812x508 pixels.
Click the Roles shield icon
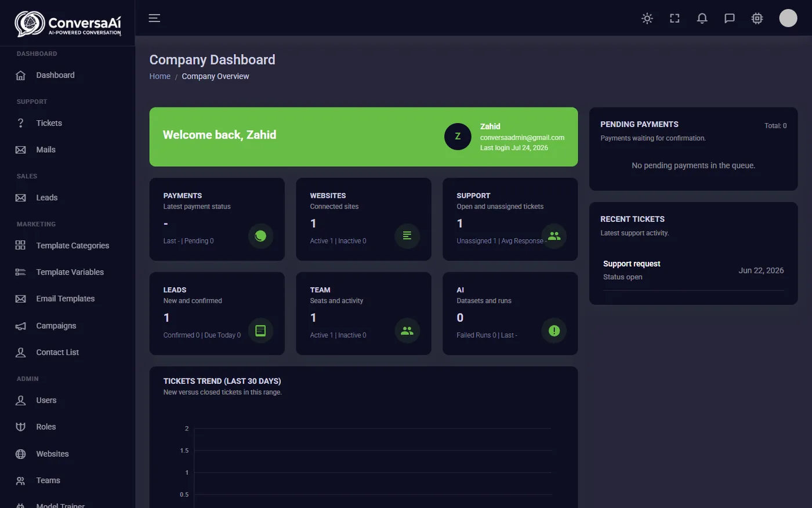point(20,427)
